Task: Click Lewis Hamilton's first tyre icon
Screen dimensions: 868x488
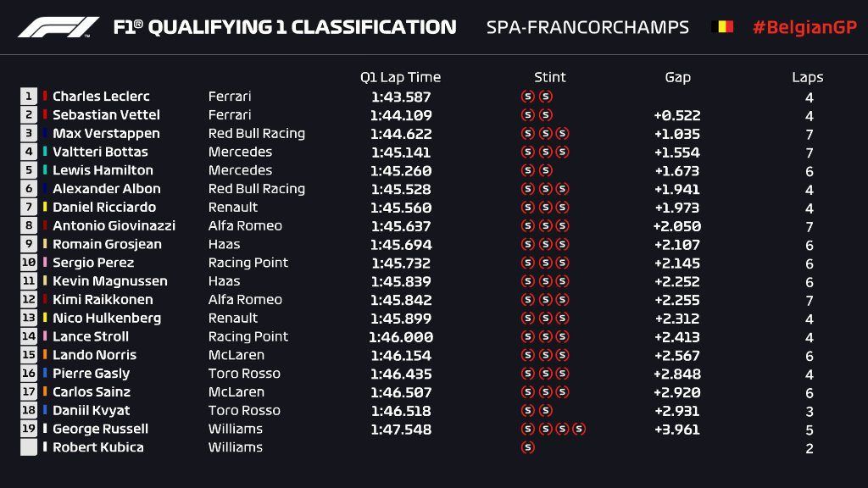Action: [527, 170]
